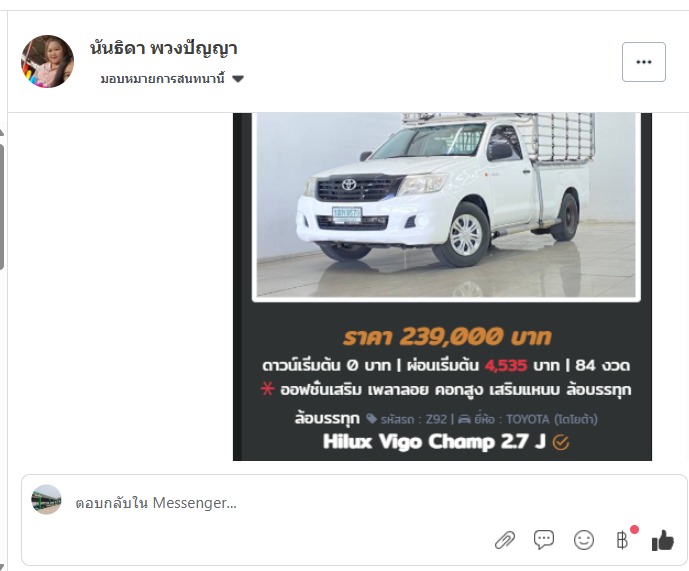Open the emoji smiley picker
Image resolution: width=689 pixels, height=571 pixels.
coord(584,540)
